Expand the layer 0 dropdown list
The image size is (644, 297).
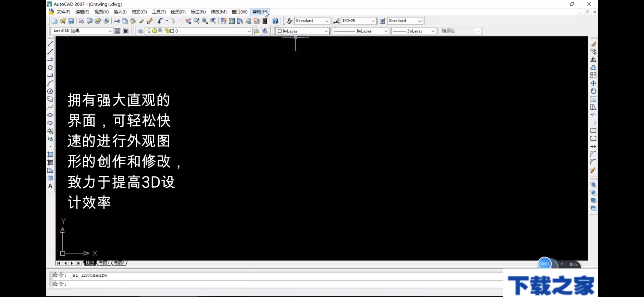tap(249, 31)
